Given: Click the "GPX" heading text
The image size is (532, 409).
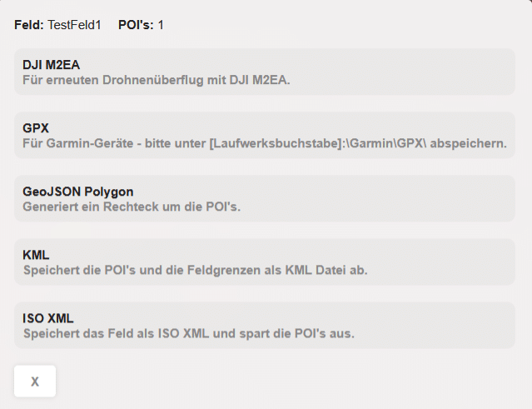Looking at the screenshot, I should pos(36,127).
